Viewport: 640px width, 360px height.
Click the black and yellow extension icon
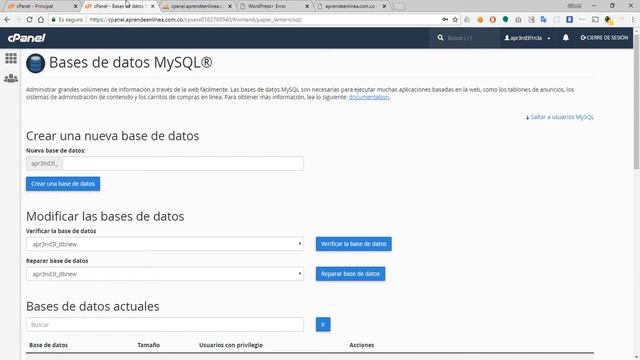(x=609, y=20)
